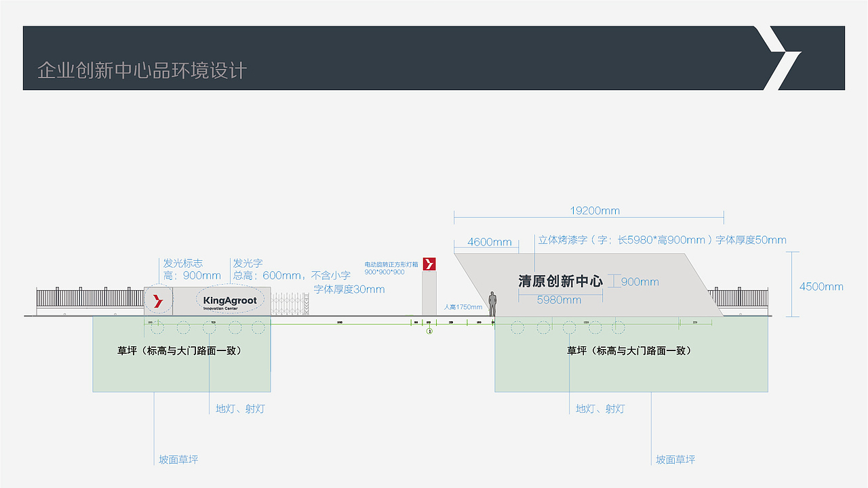This screenshot has height=488, width=868.
Task: Select the left '草坪（标高与大门路面一致）' label
Action: tap(180, 351)
